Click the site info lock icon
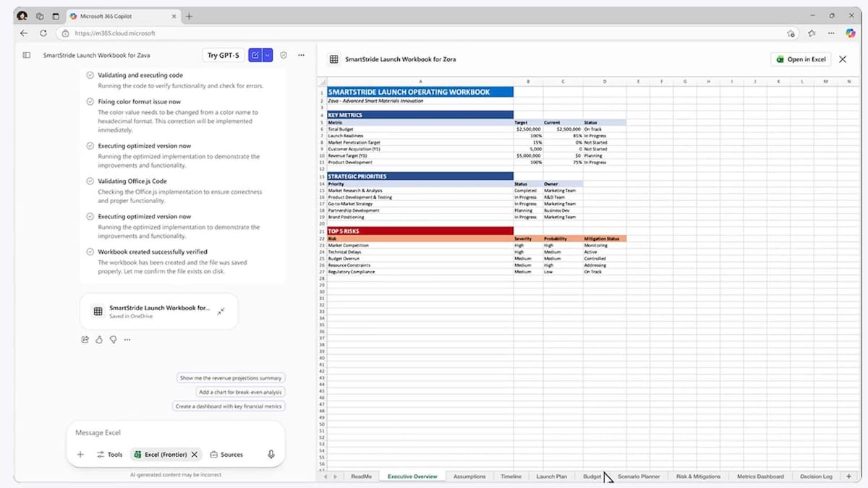This screenshot has width=868, height=488. coord(66,33)
